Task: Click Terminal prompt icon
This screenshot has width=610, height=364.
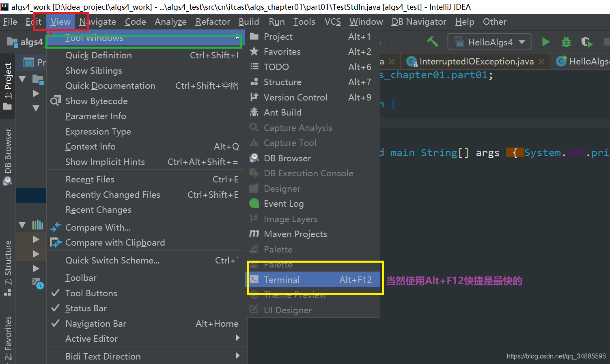Action: coord(254,279)
